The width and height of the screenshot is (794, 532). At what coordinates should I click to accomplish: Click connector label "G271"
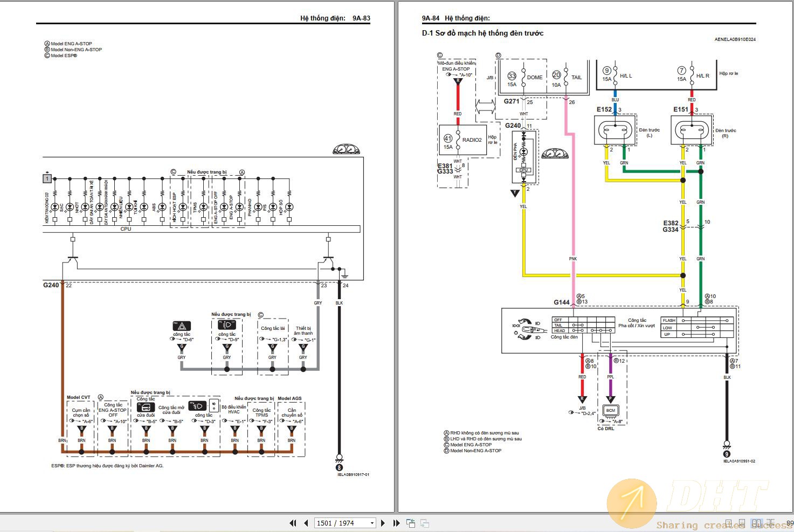pyautogui.click(x=512, y=101)
